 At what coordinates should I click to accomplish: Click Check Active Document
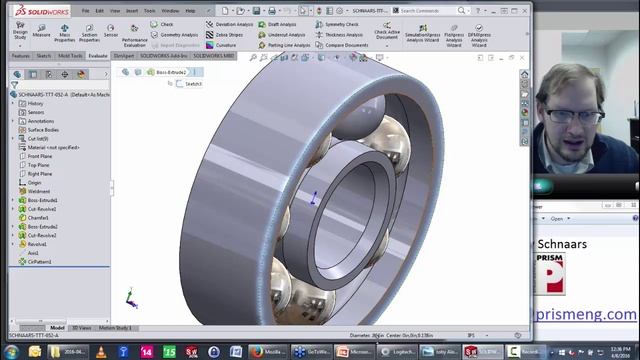pyautogui.click(x=387, y=31)
